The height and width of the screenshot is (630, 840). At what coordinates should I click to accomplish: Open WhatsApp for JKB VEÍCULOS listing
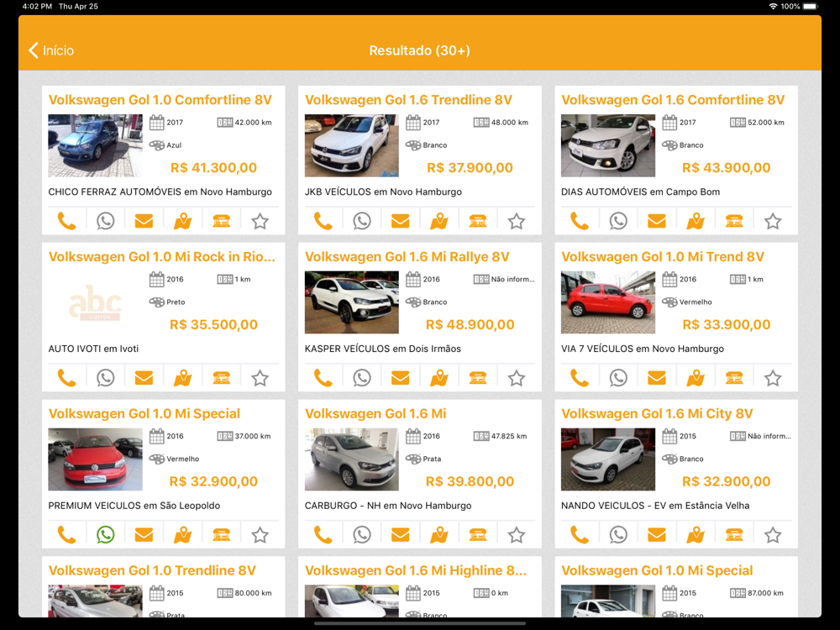pyautogui.click(x=362, y=221)
